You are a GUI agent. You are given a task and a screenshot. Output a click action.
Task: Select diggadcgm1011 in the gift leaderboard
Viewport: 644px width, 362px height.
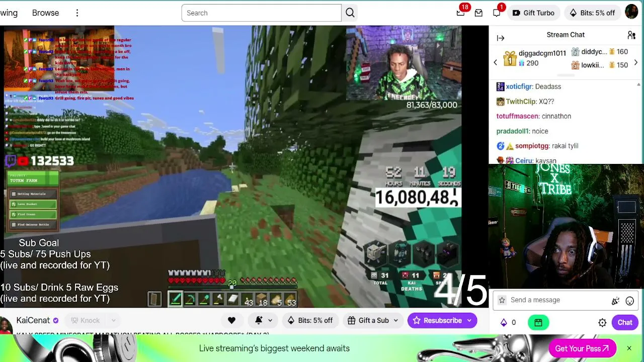pos(535,58)
